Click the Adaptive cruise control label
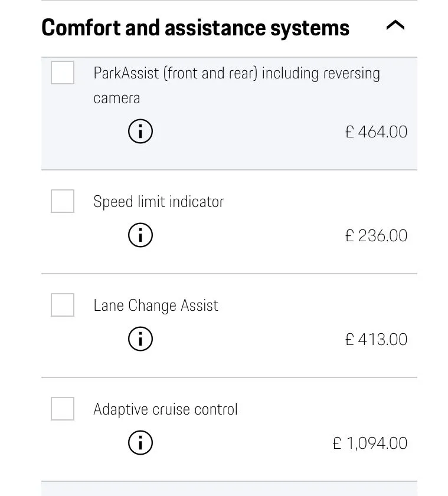Image resolution: width=448 pixels, height=496 pixels. coord(165,409)
